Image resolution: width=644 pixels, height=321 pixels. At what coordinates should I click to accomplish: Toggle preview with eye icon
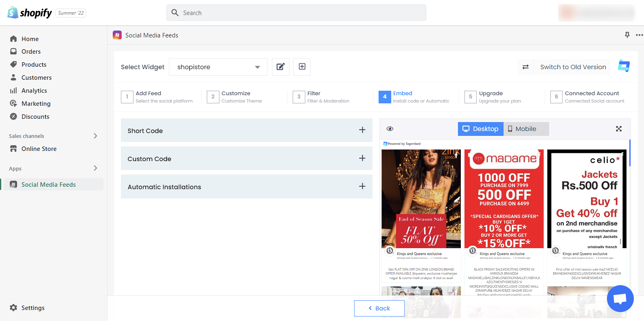390,129
